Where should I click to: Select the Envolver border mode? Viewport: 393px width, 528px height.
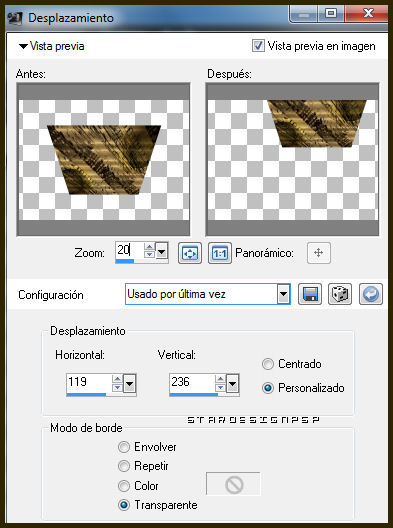coord(124,447)
